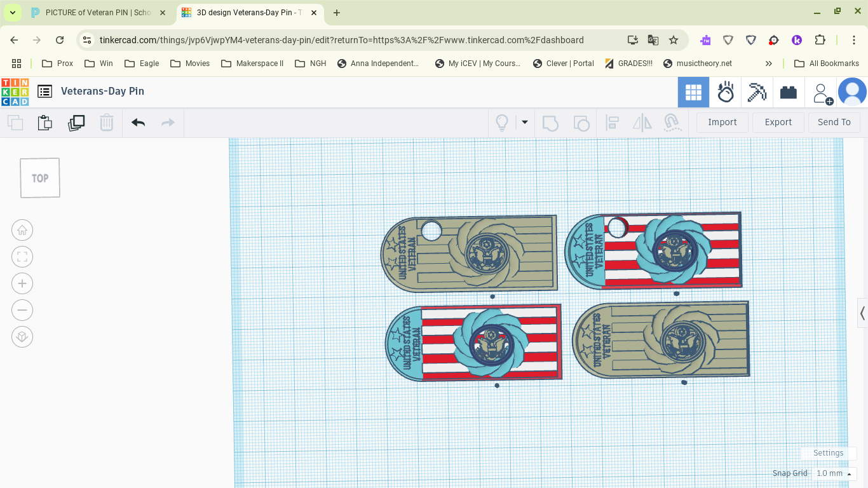Show more bookmarks chevron

point(768,64)
